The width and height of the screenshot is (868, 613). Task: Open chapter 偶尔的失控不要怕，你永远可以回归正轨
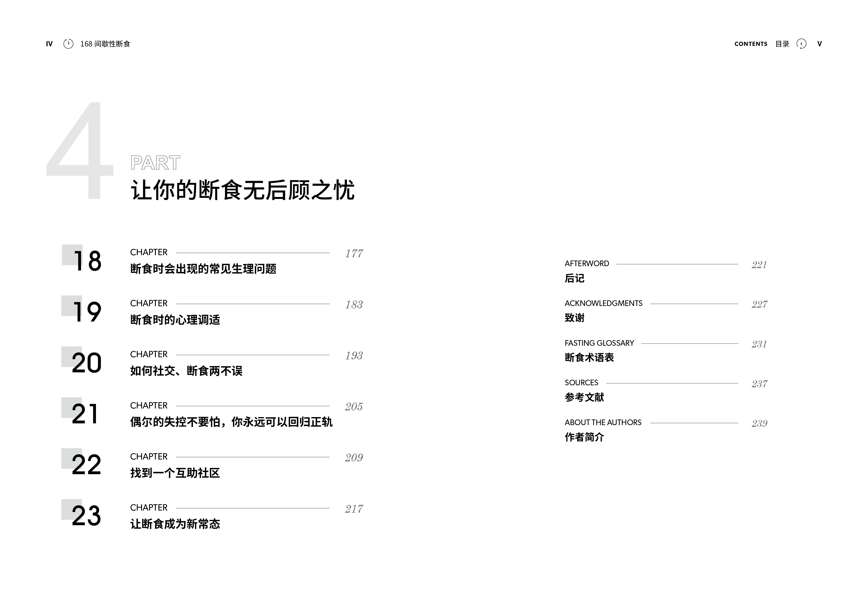(231, 422)
